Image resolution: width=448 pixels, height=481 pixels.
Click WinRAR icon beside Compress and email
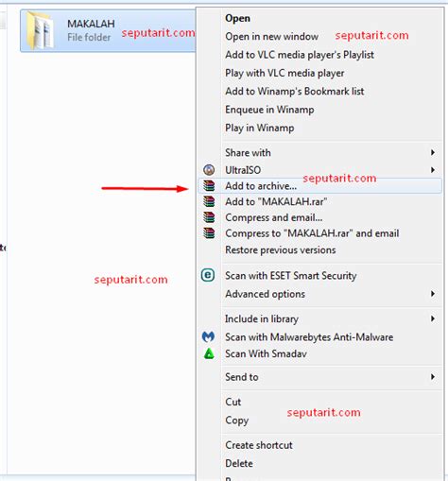click(x=209, y=217)
